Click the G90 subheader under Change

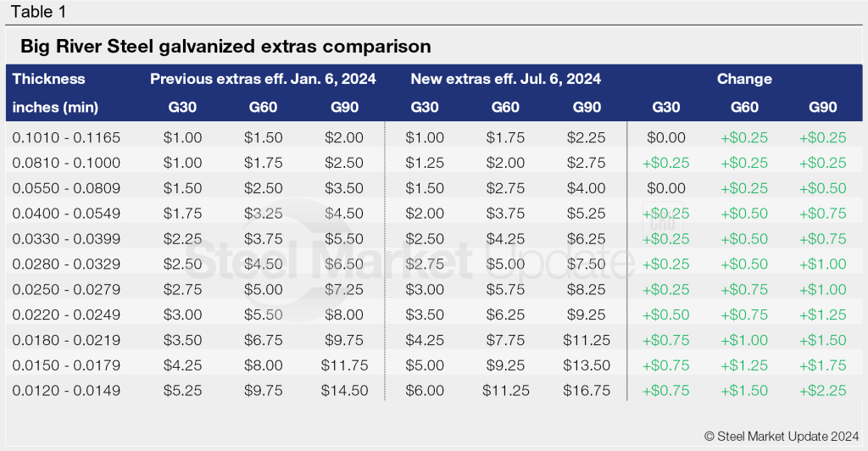821,107
